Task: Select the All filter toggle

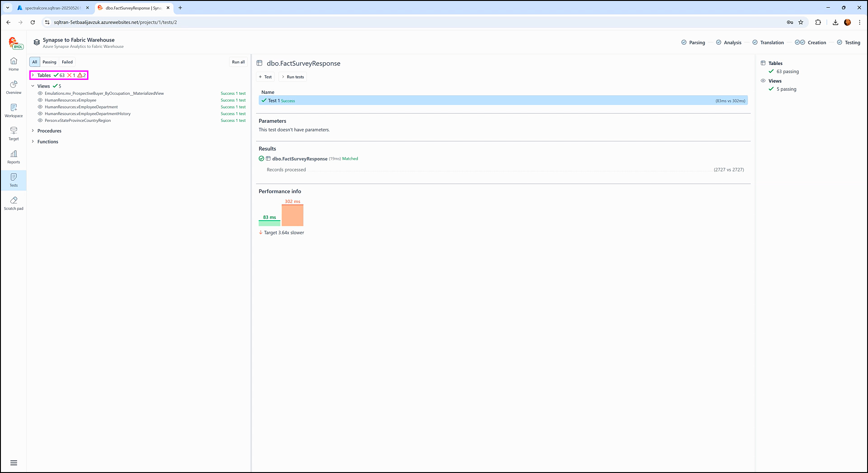Action: click(x=35, y=62)
